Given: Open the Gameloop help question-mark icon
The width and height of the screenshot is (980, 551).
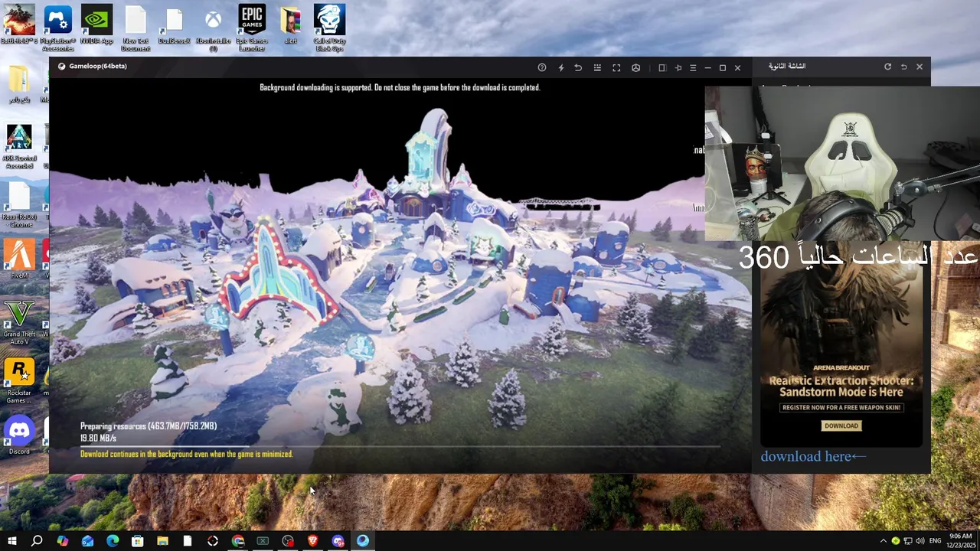Looking at the screenshot, I should 542,67.
